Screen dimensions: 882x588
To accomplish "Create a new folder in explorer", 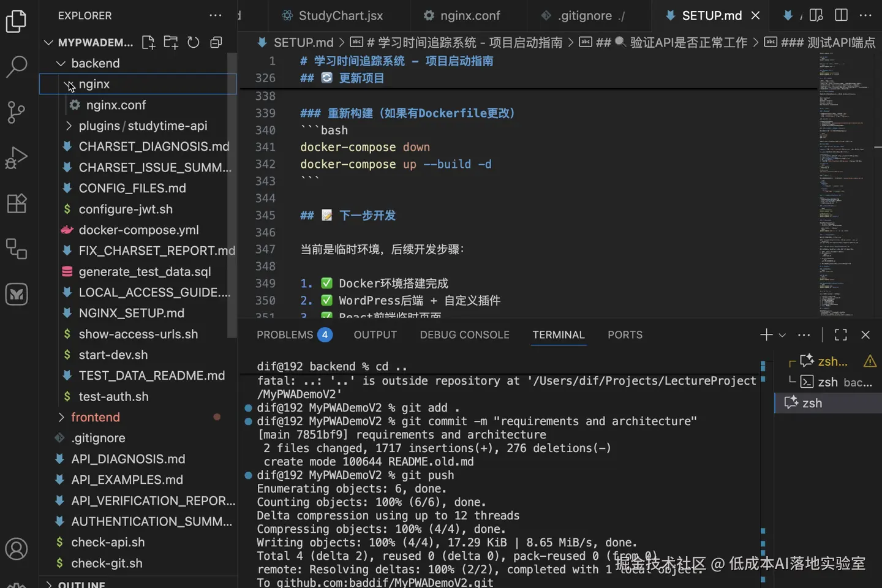I will tap(171, 42).
